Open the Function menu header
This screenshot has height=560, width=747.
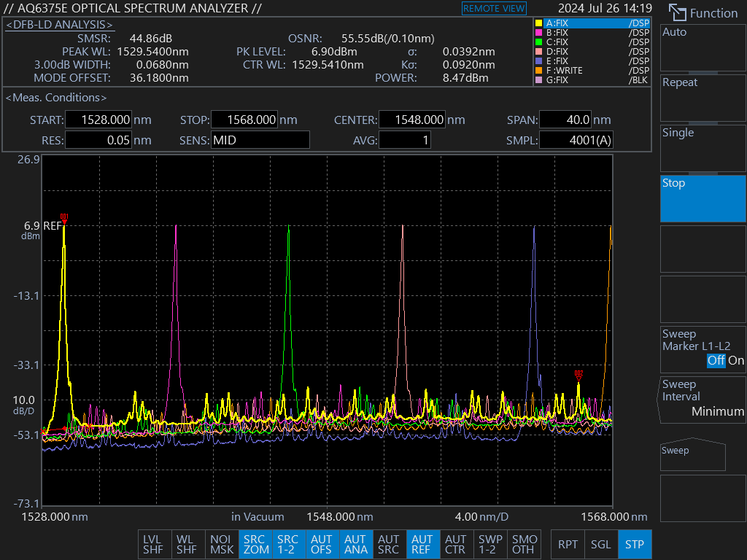703,13
